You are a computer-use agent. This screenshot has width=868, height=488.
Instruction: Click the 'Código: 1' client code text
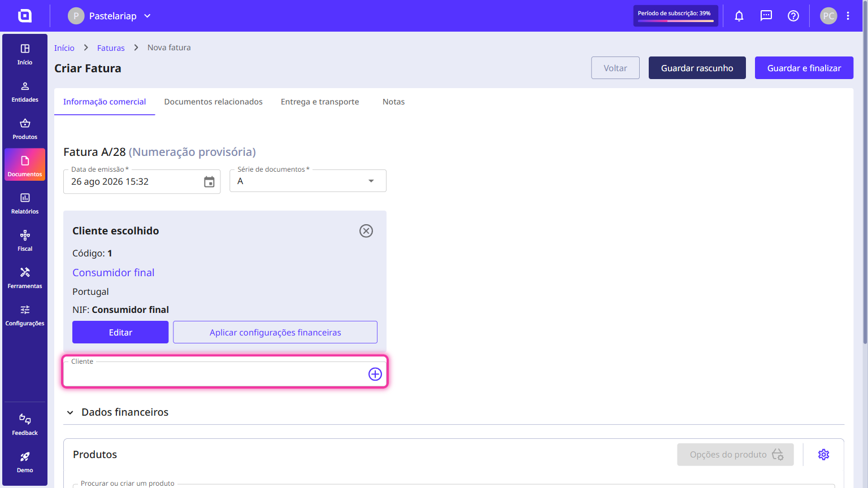click(x=92, y=254)
